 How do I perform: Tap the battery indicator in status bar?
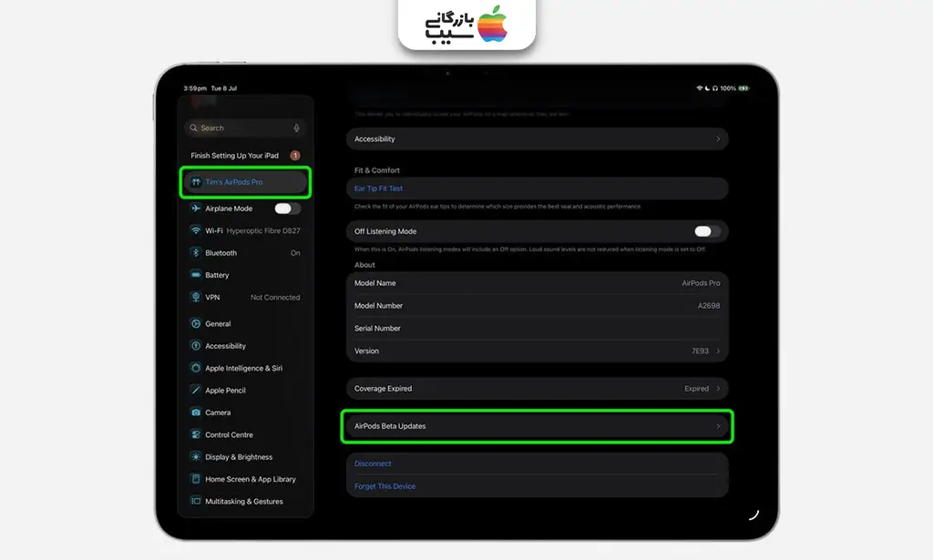(743, 88)
